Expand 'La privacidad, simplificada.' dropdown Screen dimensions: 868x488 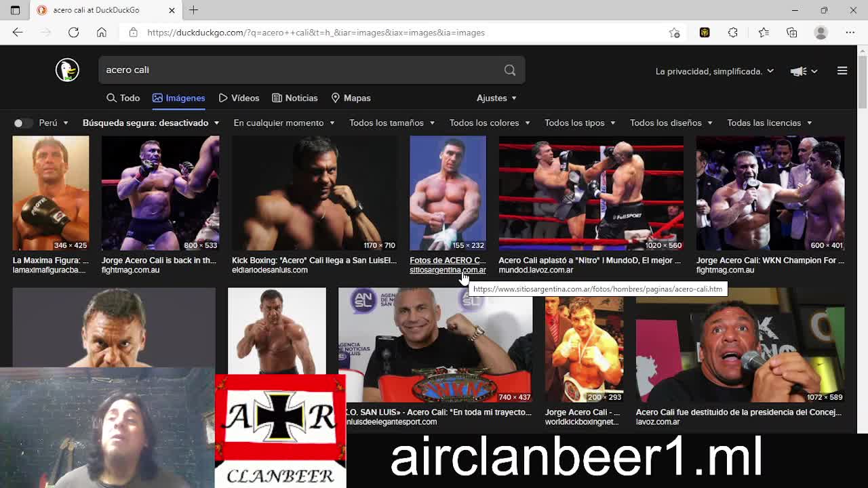tap(714, 71)
